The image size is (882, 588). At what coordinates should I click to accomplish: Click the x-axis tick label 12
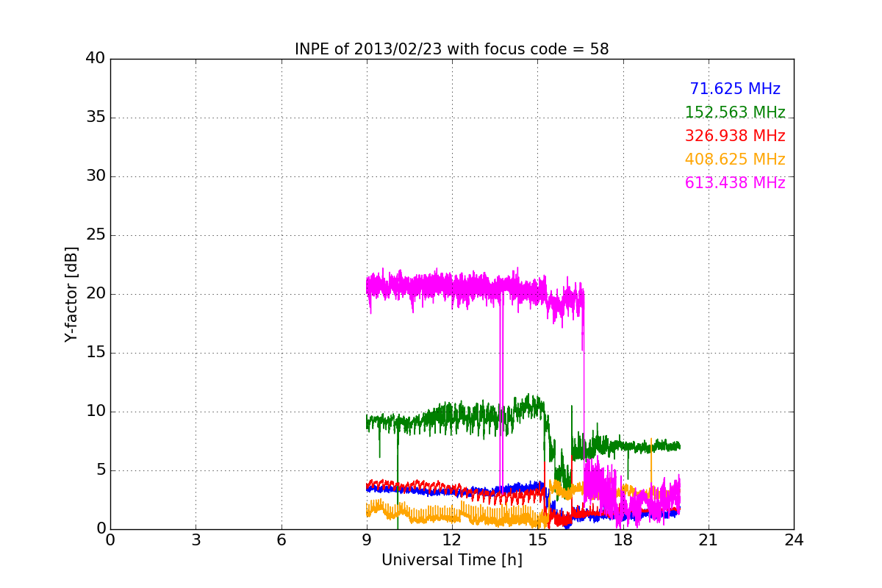click(x=452, y=540)
